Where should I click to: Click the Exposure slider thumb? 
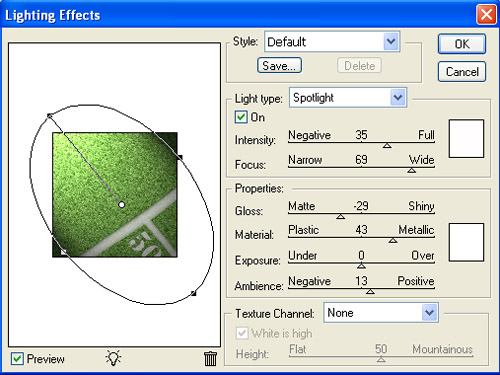[361, 266]
